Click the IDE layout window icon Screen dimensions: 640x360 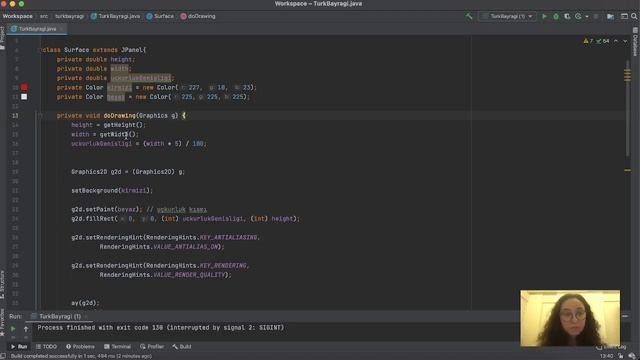(624, 16)
